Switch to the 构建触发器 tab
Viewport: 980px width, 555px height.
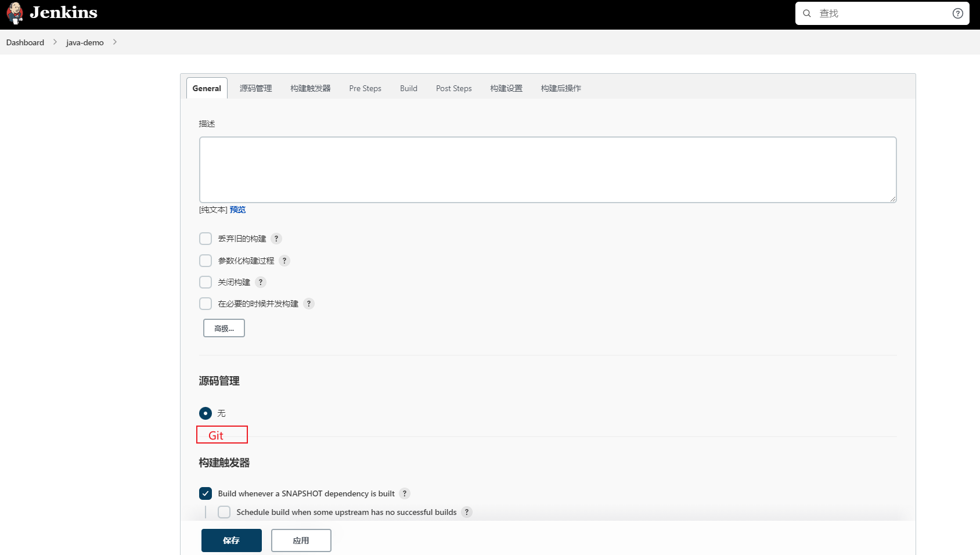pos(311,88)
